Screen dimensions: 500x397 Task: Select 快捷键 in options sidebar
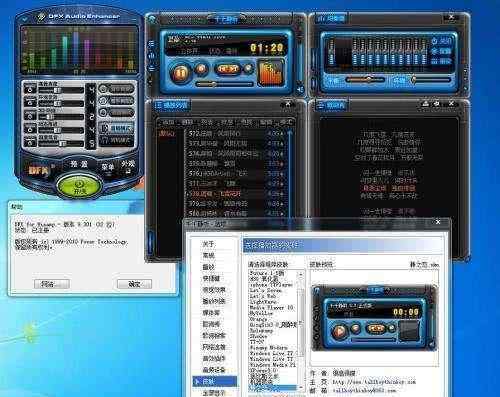click(211, 278)
